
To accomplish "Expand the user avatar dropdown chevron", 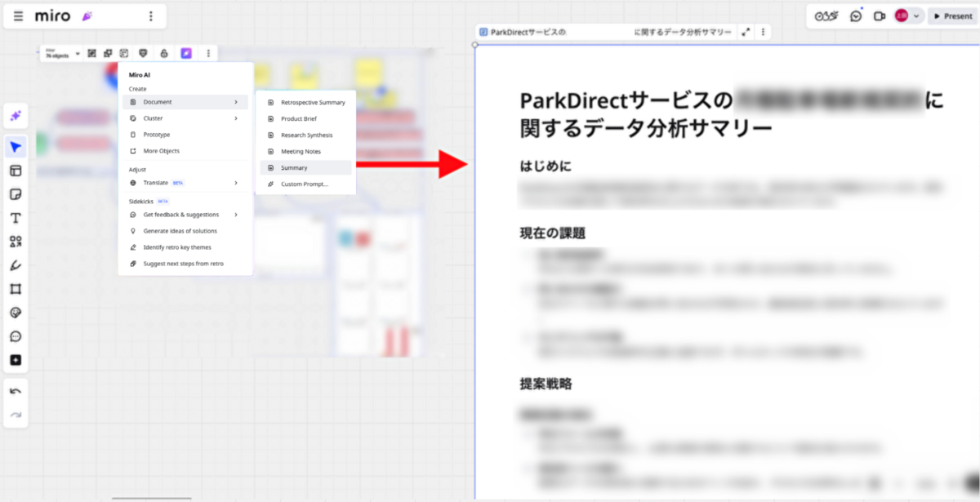I will [x=916, y=16].
